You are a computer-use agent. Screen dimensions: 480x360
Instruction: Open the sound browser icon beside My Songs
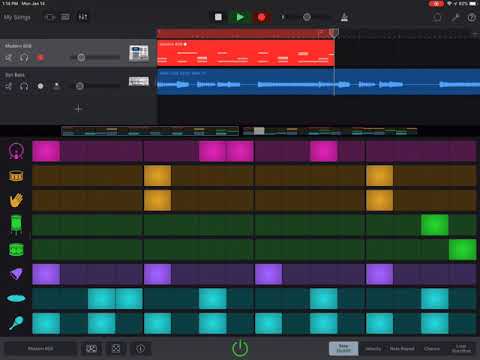[51, 17]
